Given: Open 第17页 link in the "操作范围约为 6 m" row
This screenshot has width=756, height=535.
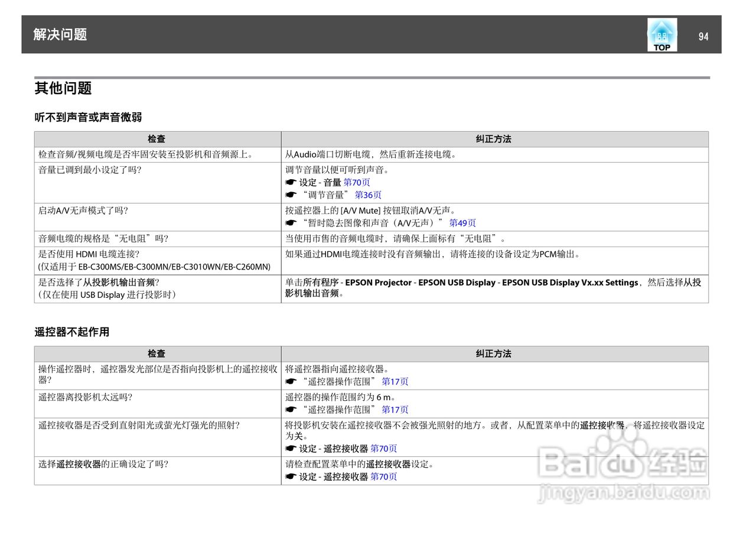Looking at the screenshot, I should [395, 410].
